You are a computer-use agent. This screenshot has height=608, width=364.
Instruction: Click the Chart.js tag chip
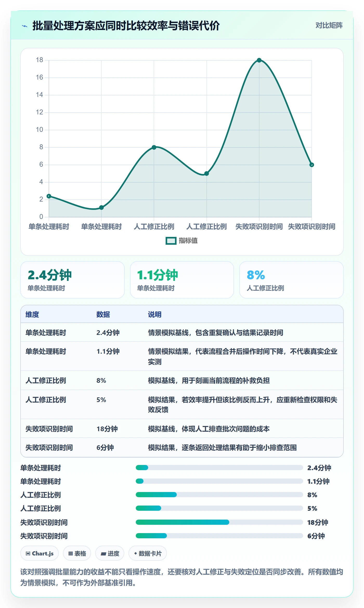pos(40,553)
